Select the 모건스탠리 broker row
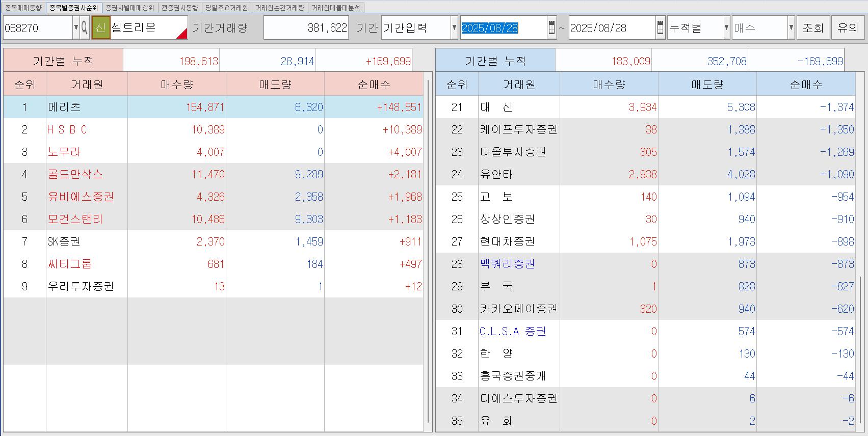868x436 pixels. [213, 219]
